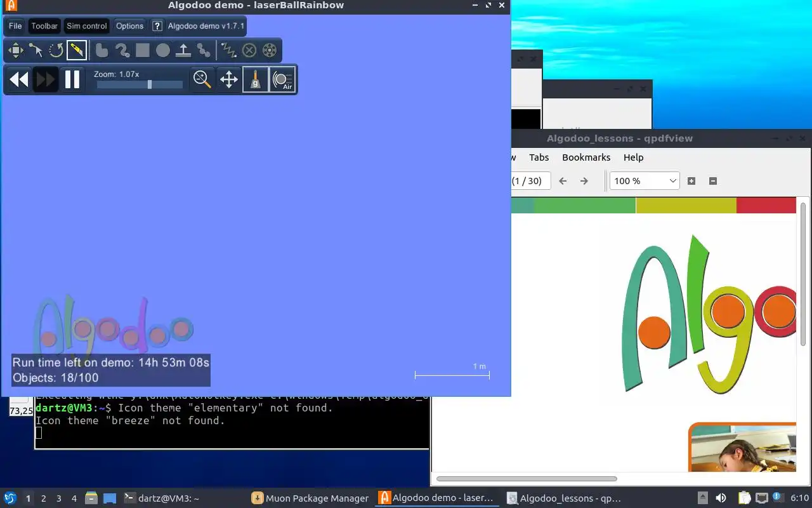Click the qpdfview zoom out minus
The image size is (812, 508).
tap(713, 181)
